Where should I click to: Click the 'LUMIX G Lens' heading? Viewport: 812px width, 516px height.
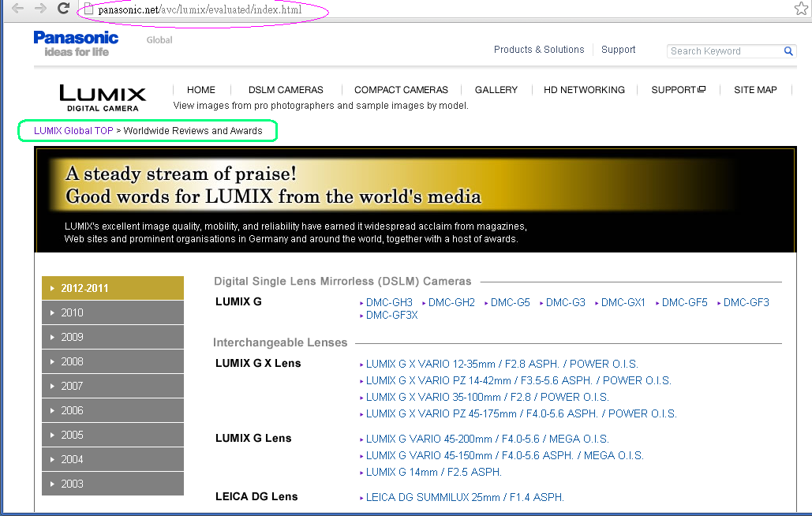pyautogui.click(x=253, y=438)
